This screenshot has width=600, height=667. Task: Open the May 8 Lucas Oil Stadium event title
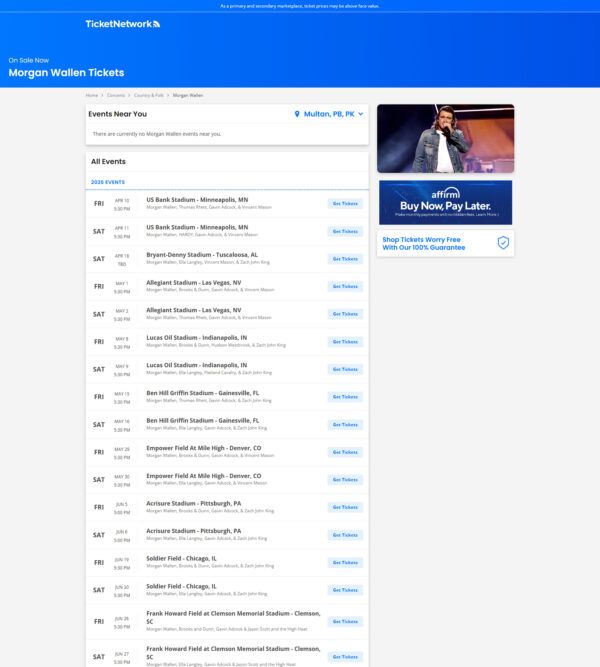point(197,338)
